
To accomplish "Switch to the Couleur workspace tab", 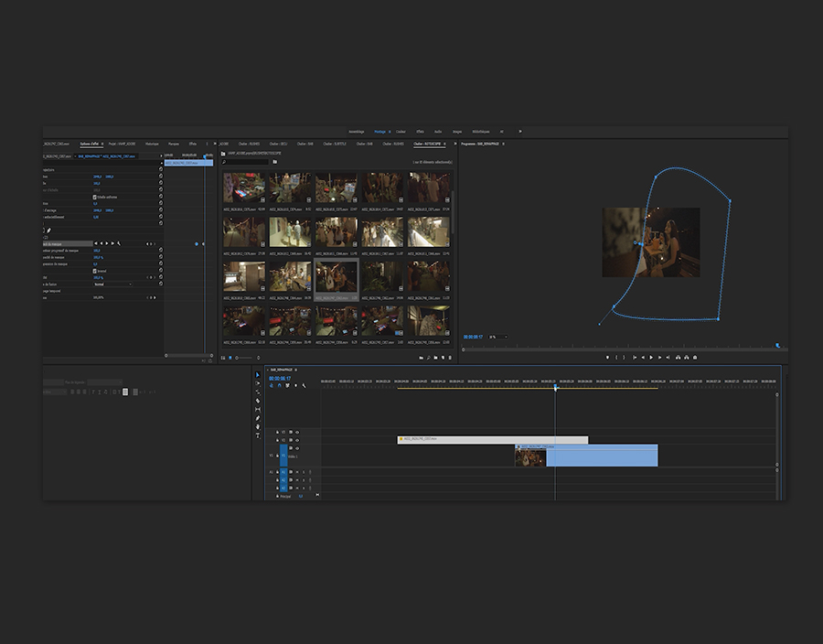I will click(401, 131).
